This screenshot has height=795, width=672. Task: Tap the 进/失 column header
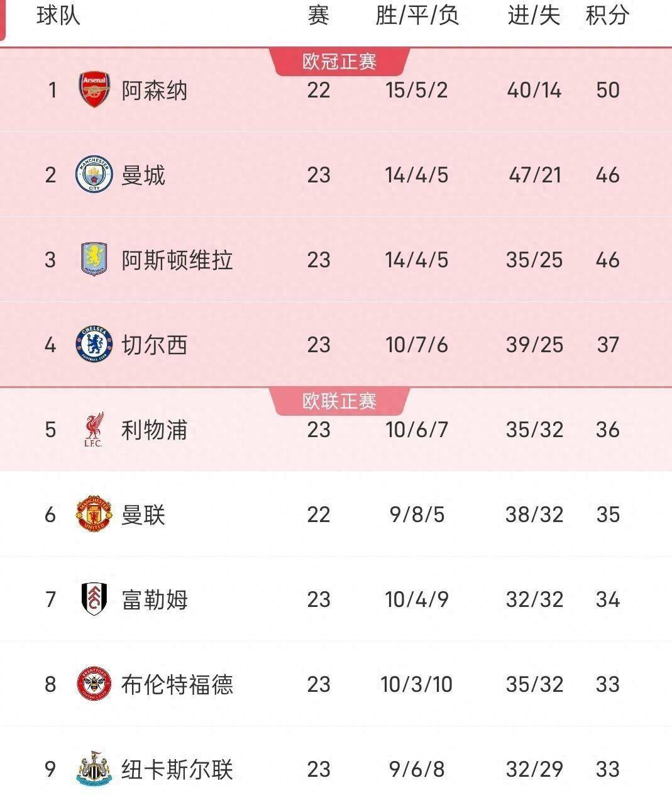pos(534,16)
